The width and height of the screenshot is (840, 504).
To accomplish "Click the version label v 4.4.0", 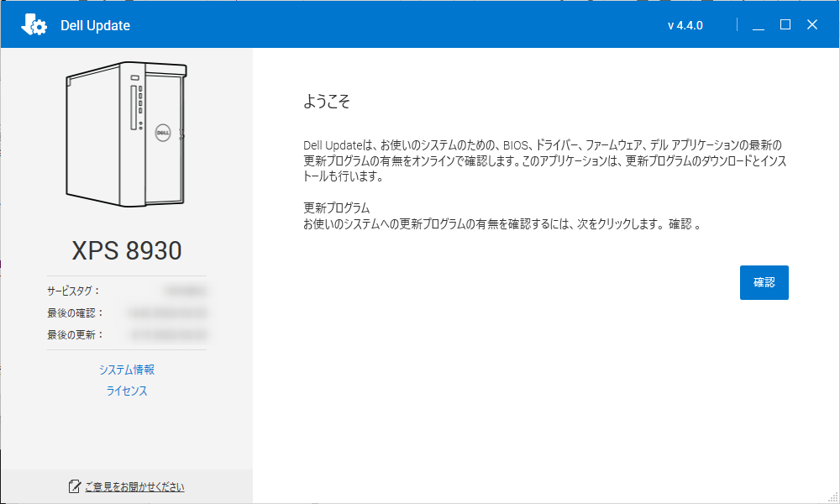I will tap(685, 26).
